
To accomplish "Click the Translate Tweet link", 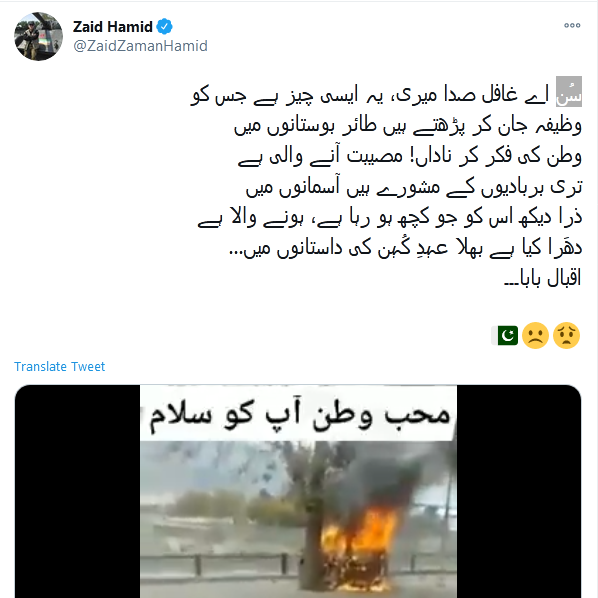I will pos(59,367).
